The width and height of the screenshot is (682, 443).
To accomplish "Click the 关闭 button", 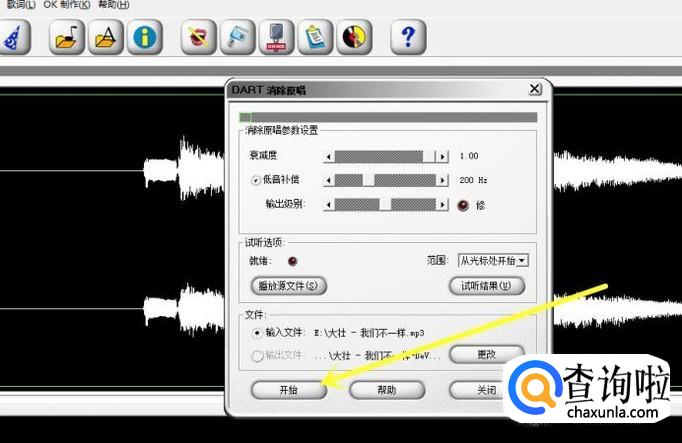I will coord(486,390).
